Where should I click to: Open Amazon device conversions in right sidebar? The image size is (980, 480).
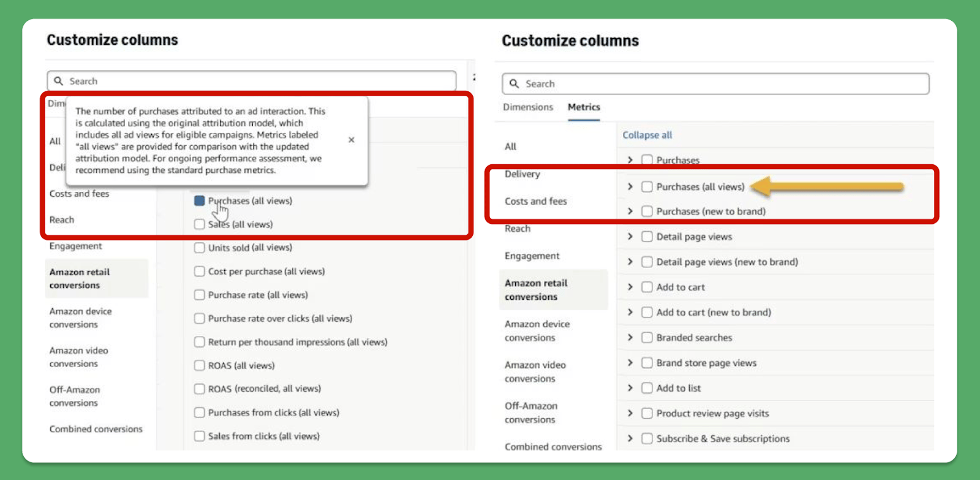537,330
